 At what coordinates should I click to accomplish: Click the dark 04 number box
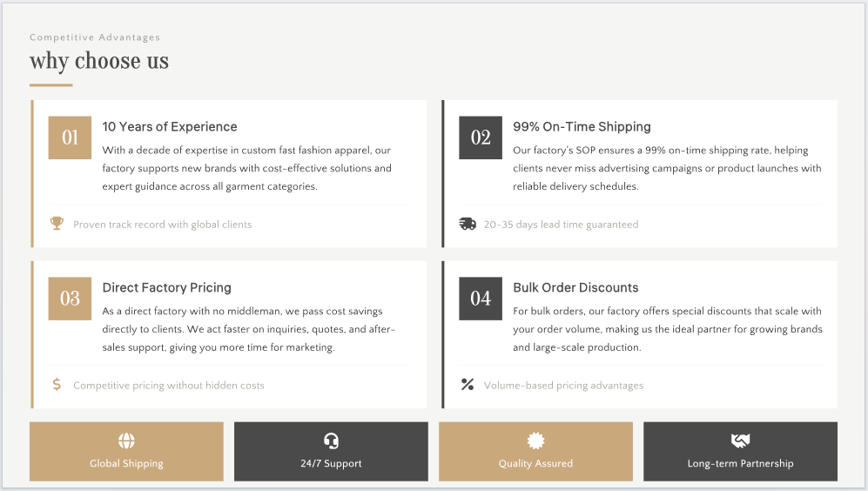point(481,299)
